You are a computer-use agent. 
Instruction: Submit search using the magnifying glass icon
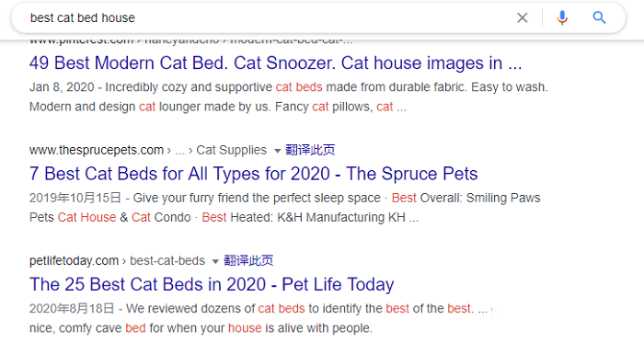(599, 17)
